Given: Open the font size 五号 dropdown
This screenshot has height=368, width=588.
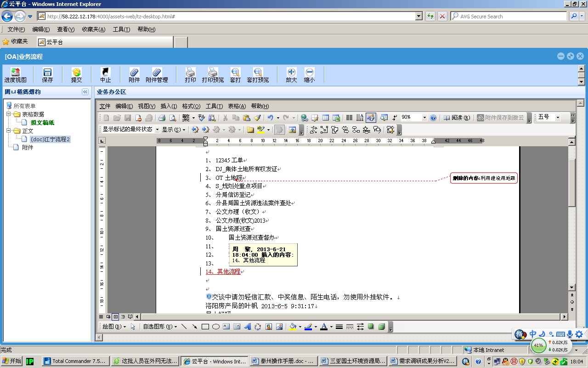Looking at the screenshot, I should click(558, 118).
